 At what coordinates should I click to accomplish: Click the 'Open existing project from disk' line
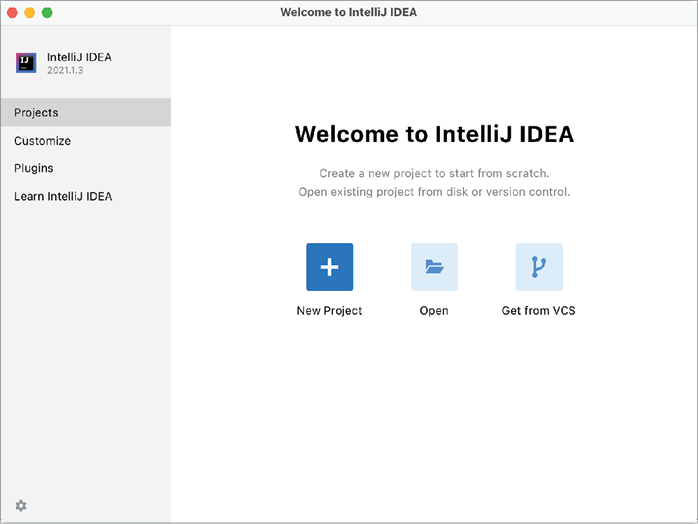point(434,192)
